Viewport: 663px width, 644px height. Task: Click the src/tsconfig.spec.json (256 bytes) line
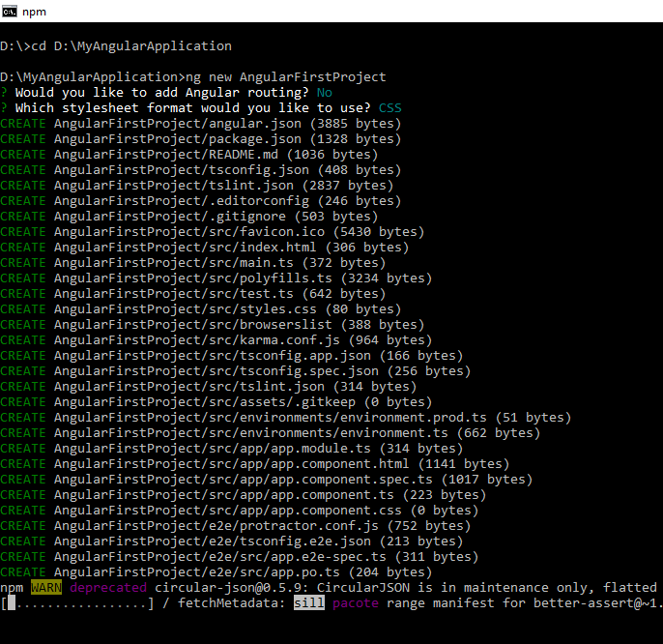point(235,371)
